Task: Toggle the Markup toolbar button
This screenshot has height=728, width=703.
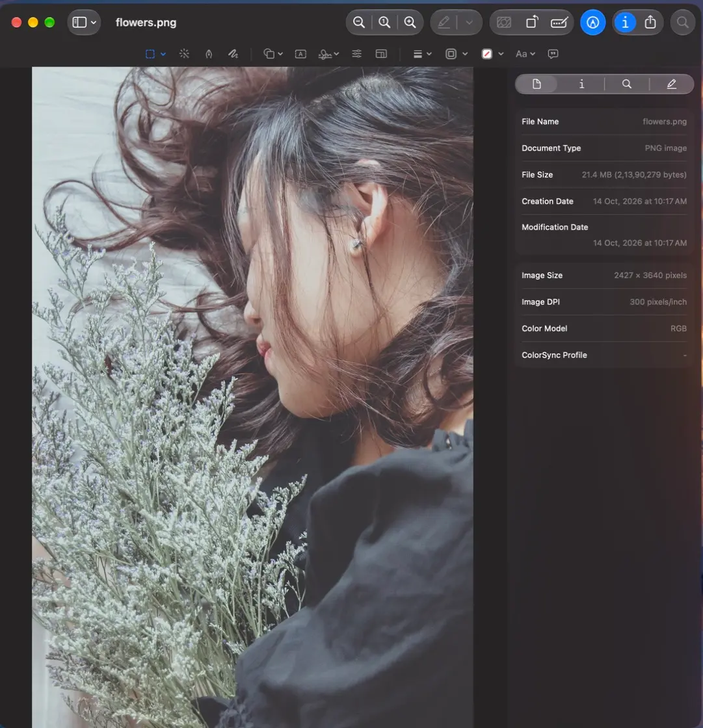Action: tap(593, 22)
